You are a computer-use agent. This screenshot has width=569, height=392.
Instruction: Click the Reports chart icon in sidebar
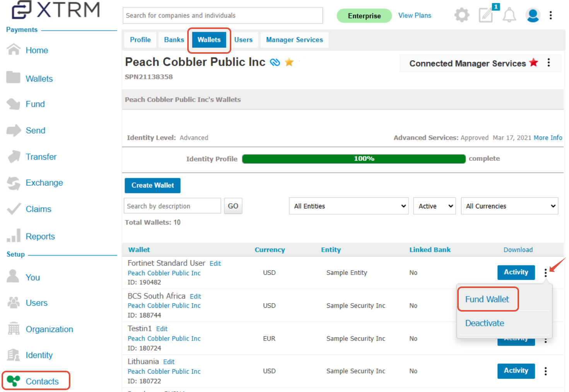click(14, 235)
